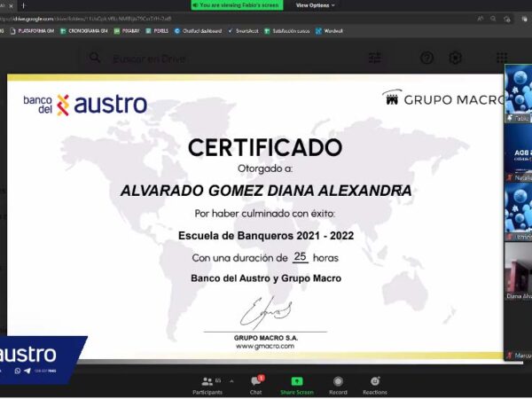Click the Banco del Austro logo on certificate
The width and height of the screenshot is (532, 399).
pyautogui.click(x=85, y=105)
